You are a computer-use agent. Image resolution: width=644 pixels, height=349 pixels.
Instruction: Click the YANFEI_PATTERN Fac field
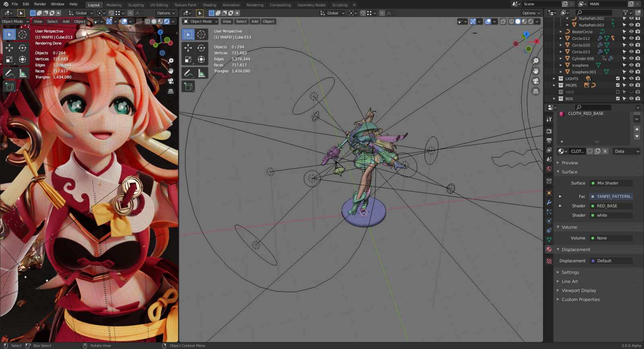611,197
